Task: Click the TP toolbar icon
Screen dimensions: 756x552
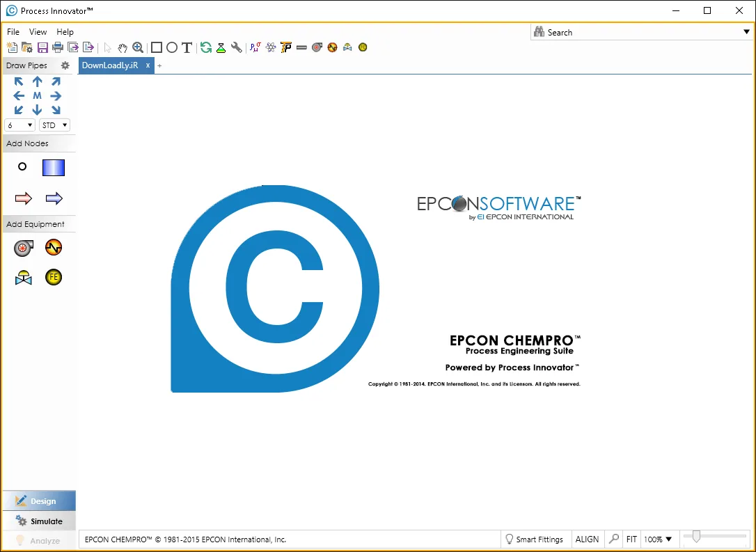Action: pos(286,47)
